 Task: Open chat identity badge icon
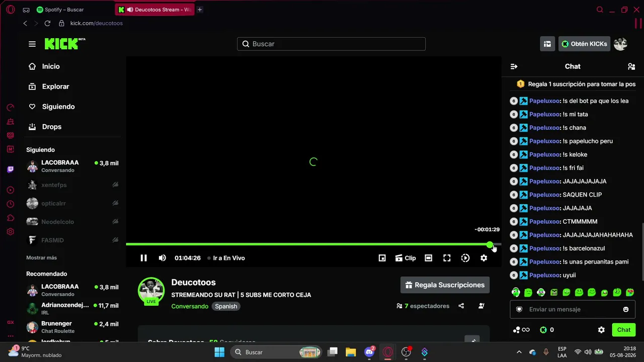[519, 309]
